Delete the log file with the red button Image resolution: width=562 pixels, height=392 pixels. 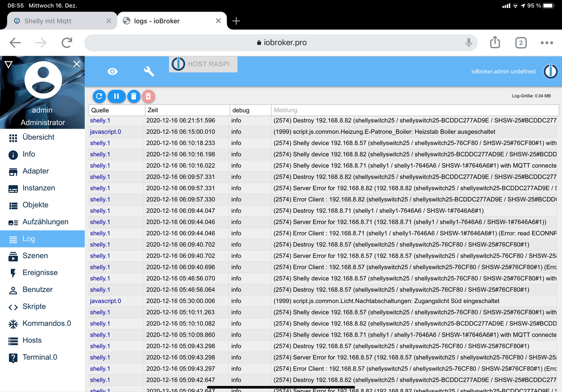pos(148,96)
